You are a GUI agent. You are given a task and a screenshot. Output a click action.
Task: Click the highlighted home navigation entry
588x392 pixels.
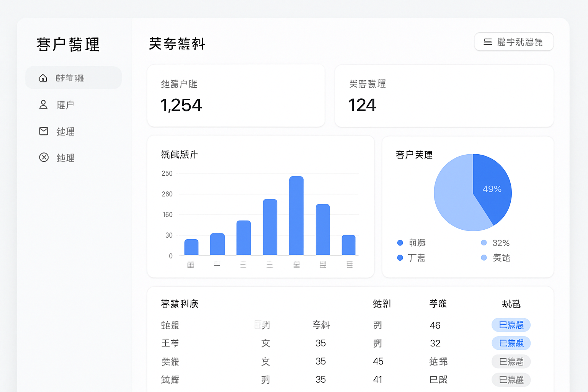(x=73, y=78)
